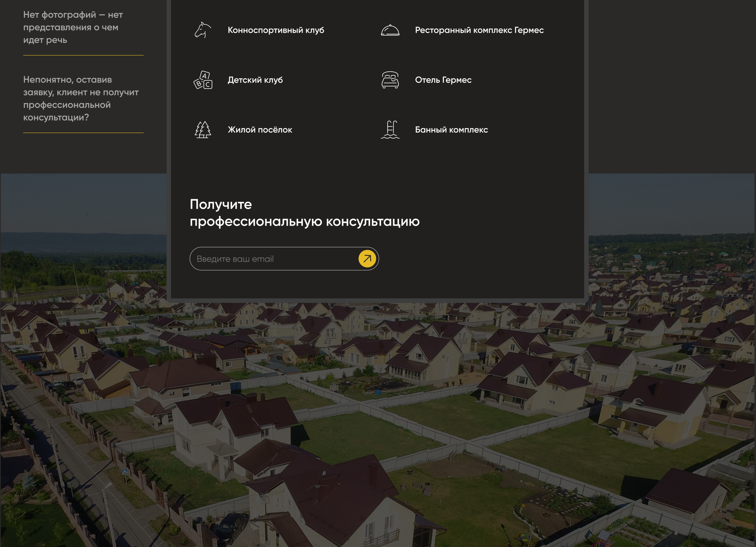Click the arrow icon inside the email field
Image resolution: width=756 pixels, height=547 pixels.
click(367, 259)
